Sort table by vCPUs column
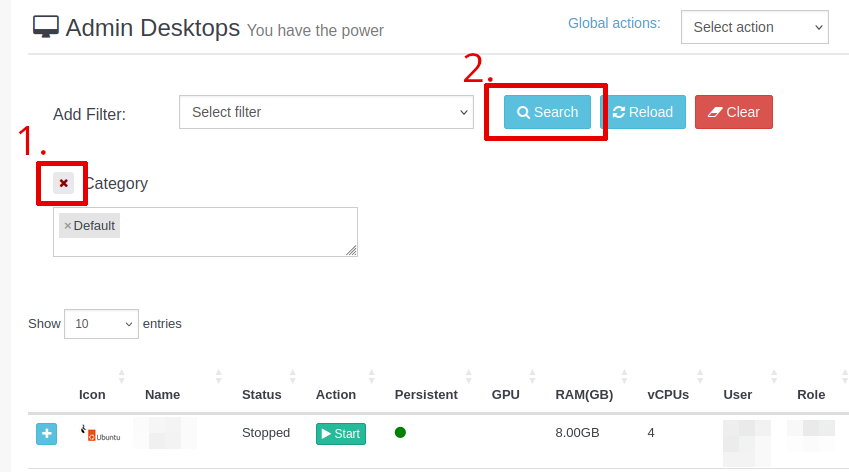This screenshot has width=849, height=472. coord(667,395)
